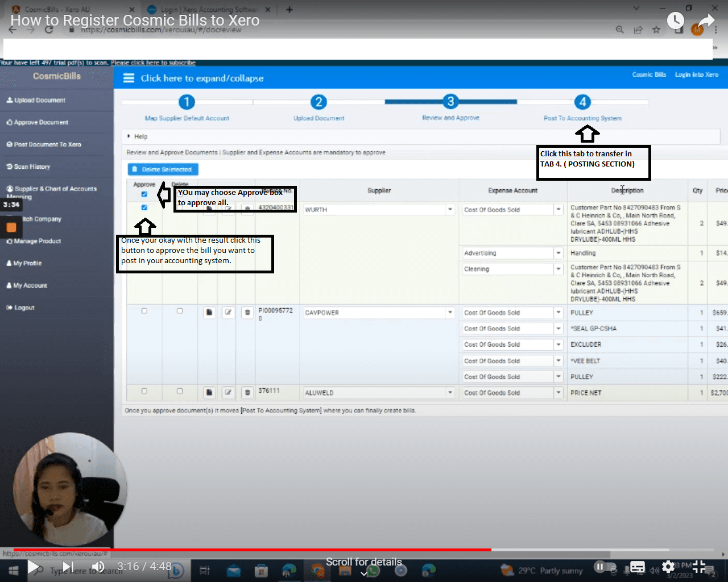Toggle the Approve all header checkbox
The image size is (728, 582).
pos(144,194)
